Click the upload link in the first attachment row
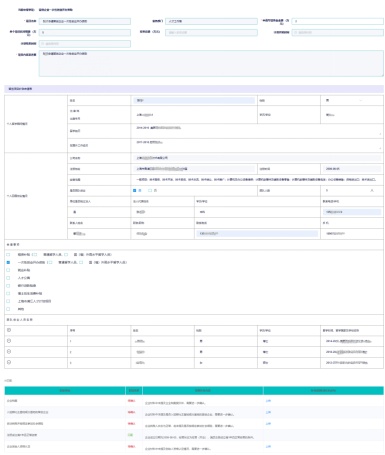The image size is (385, 455). [x=268, y=401]
